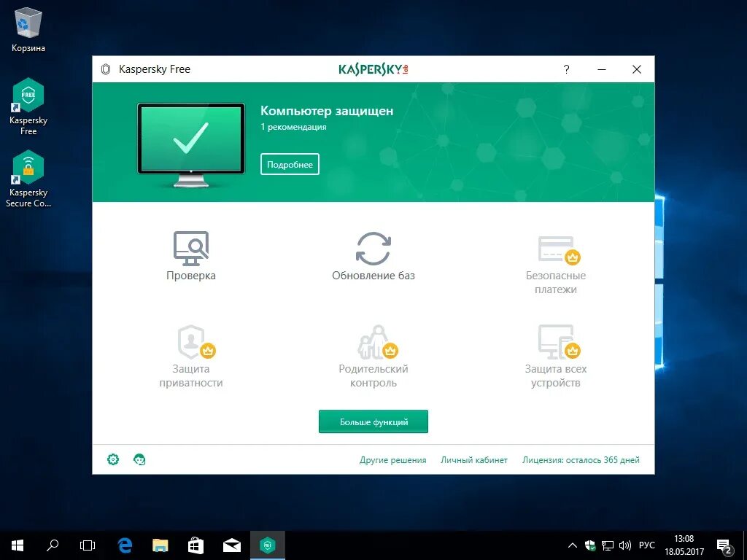Click Kaspersky Free taskbar button
Image resolution: width=747 pixels, height=560 pixels.
tap(267, 545)
